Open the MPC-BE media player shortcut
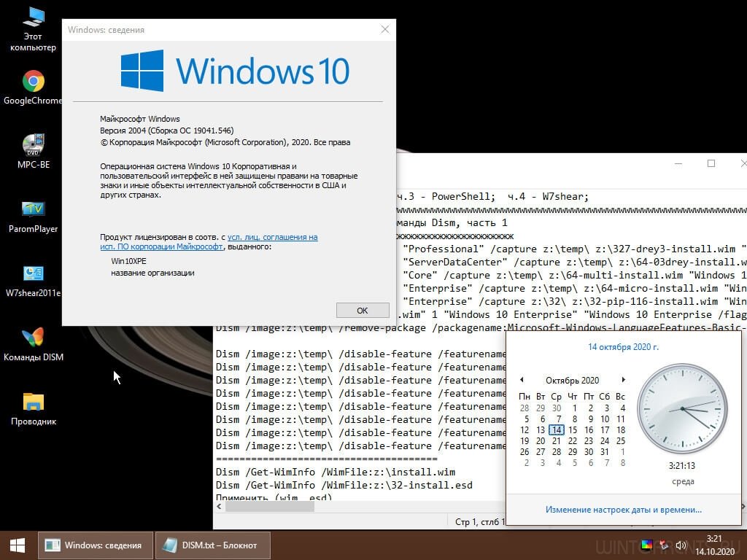 (33, 146)
